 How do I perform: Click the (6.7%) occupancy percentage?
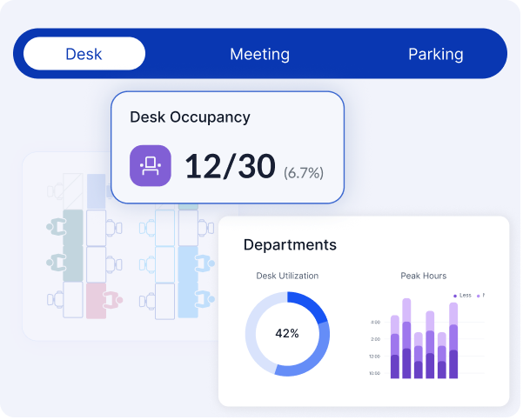(304, 173)
